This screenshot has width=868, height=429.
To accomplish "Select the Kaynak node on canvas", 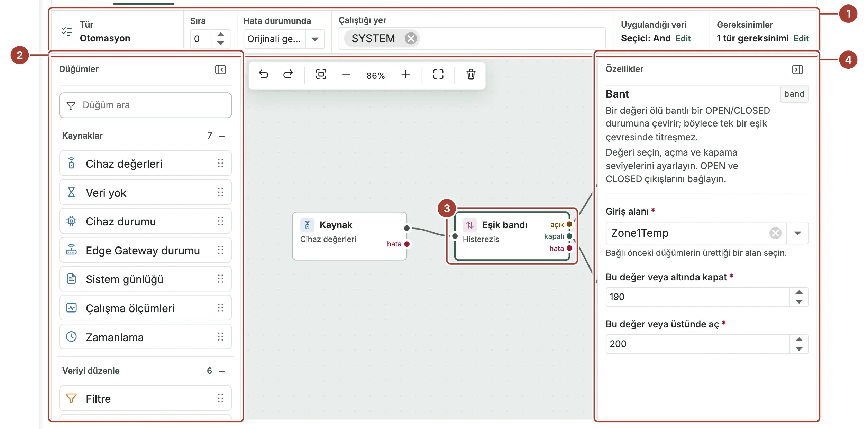I will pyautogui.click(x=349, y=236).
